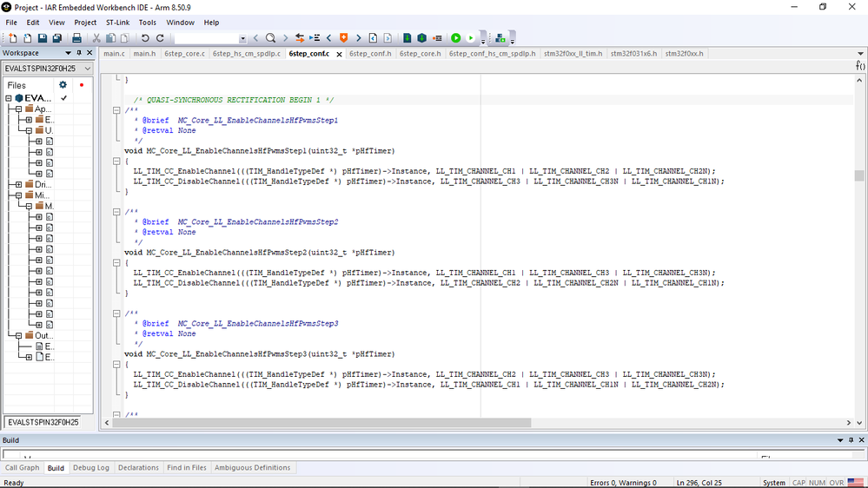The height and width of the screenshot is (488, 868).
Task: Redo the edit using the toolbar arrow
Action: 160,38
